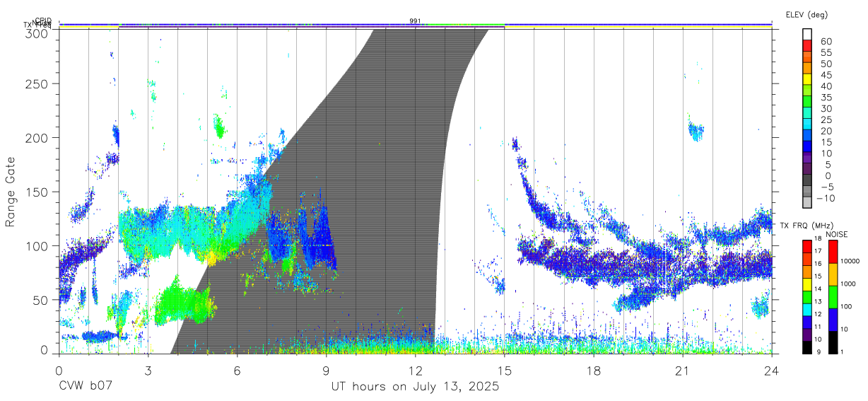This screenshot has width=868, height=401.
Task: Click the "250" range gate tick label
Action: 37,84
